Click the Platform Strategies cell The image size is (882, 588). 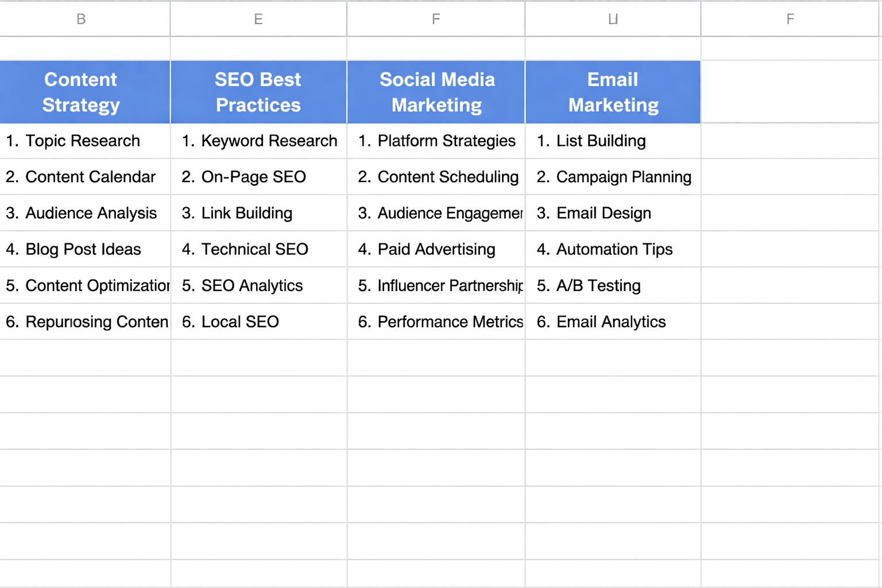click(436, 141)
